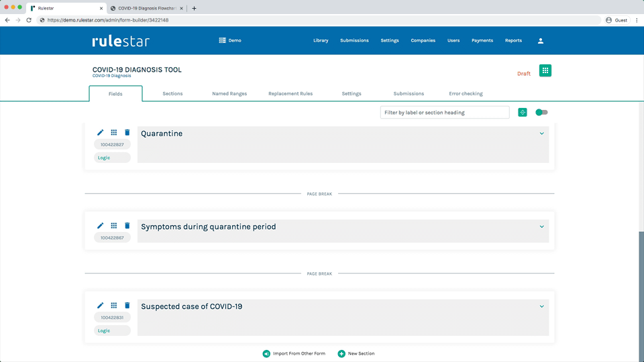Click the Quarantine section heading text
644x362 pixels.
162,133
